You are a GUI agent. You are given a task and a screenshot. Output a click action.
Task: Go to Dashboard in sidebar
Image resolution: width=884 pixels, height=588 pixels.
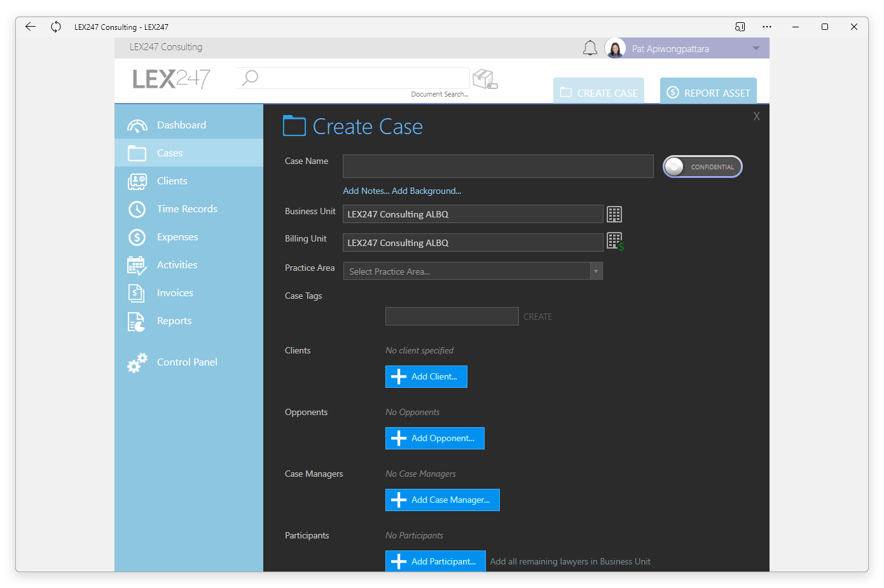pyautogui.click(x=189, y=125)
